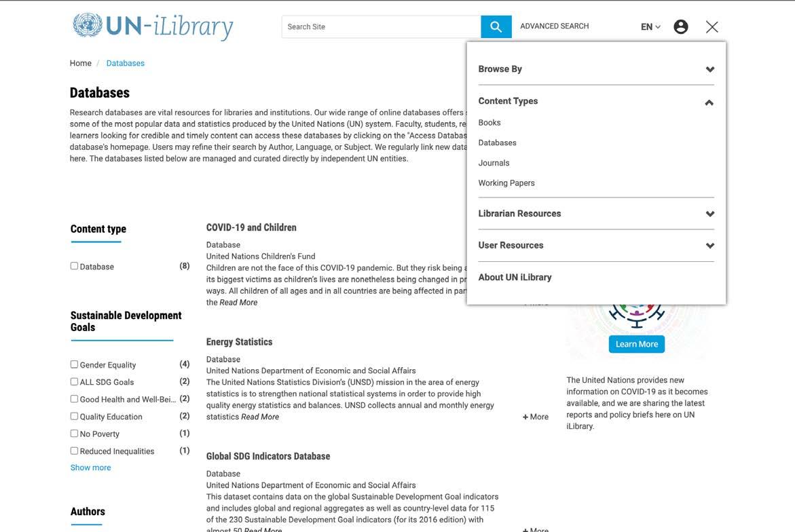Click the Sustainable Development Goals heading
This screenshot has width=795, height=532.
tap(126, 321)
